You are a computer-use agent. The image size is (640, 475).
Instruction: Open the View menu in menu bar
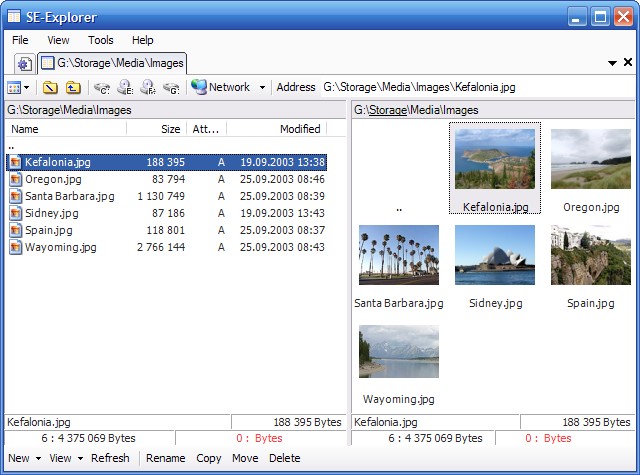(x=58, y=40)
